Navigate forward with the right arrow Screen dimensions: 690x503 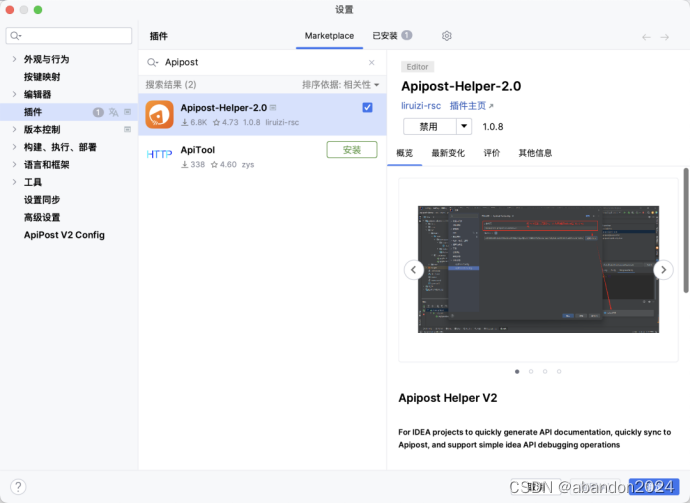pyautogui.click(x=664, y=37)
